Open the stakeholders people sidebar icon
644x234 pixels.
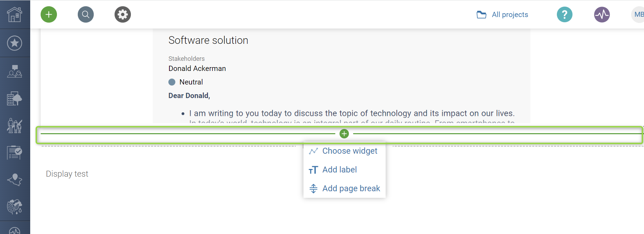click(x=15, y=71)
